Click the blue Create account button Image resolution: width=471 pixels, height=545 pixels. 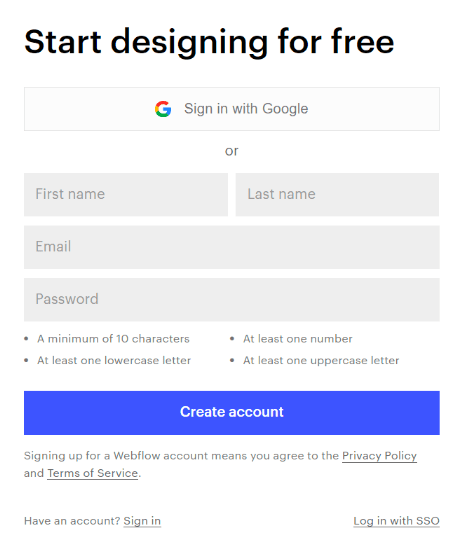[232, 413]
